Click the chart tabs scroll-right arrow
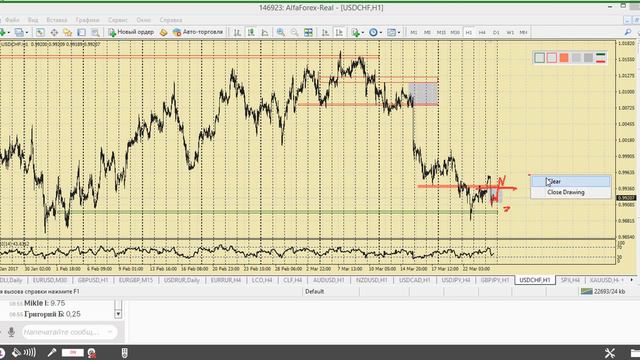640x360 pixels. point(631,280)
